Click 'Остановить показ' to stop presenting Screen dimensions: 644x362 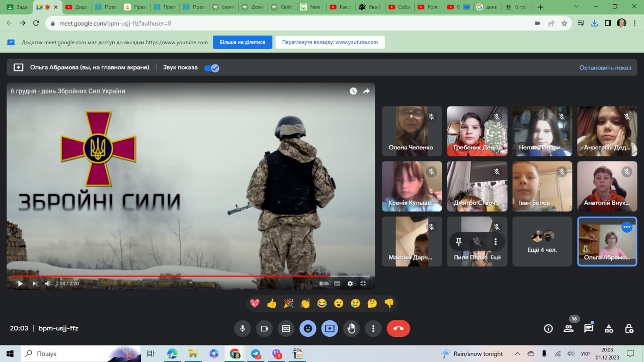[x=605, y=67]
